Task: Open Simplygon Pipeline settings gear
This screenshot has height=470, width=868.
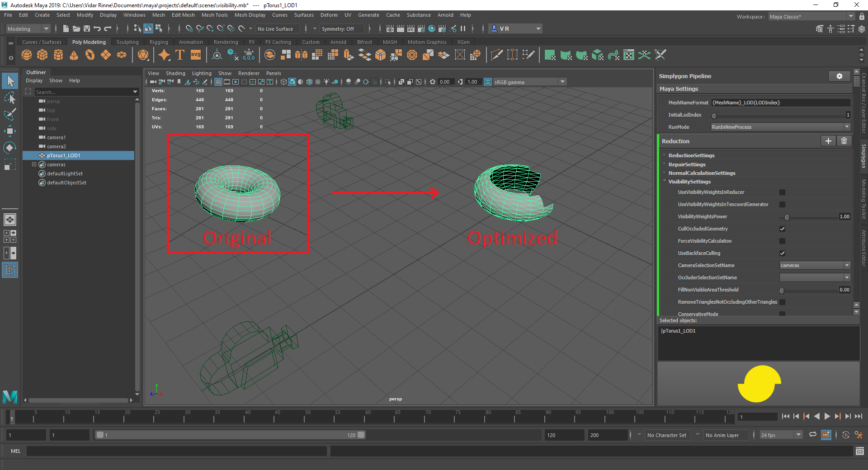Action: point(839,76)
